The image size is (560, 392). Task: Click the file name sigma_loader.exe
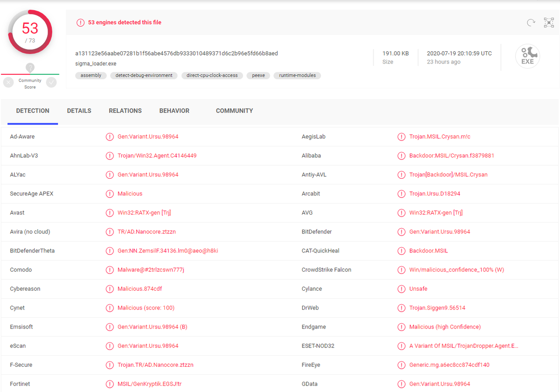pos(96,63)
